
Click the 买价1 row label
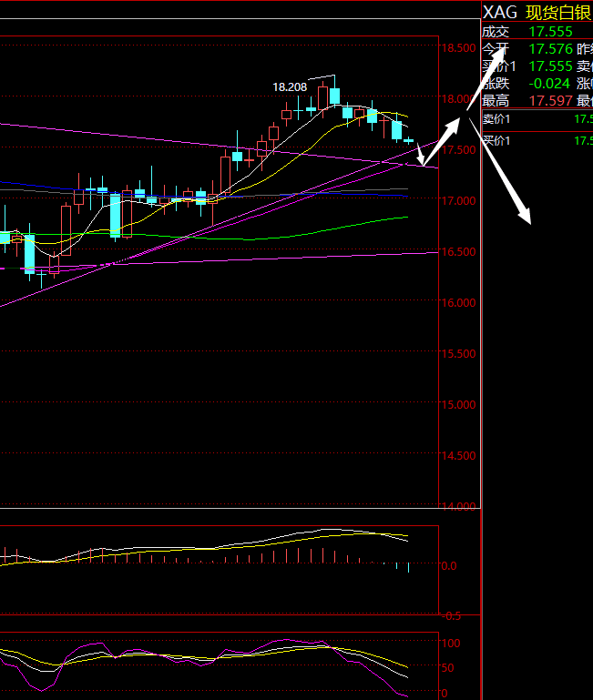pyautogui.click(x=496, y=140)
